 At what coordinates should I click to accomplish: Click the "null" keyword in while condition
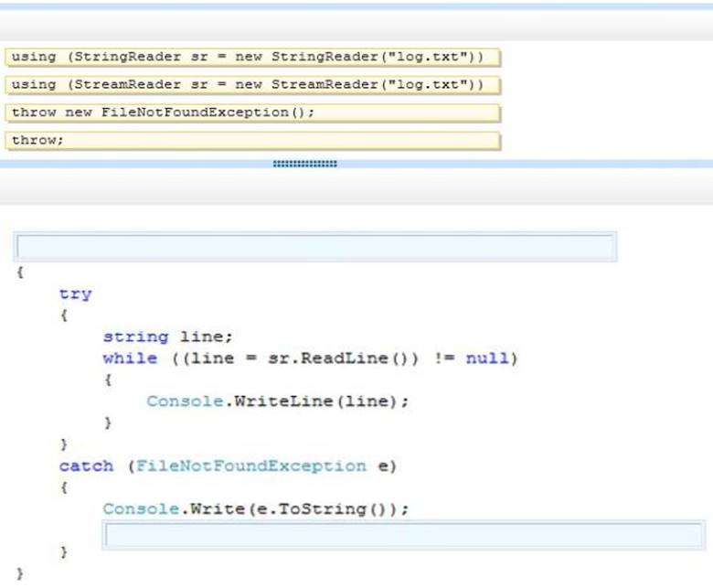click(489, 358)
